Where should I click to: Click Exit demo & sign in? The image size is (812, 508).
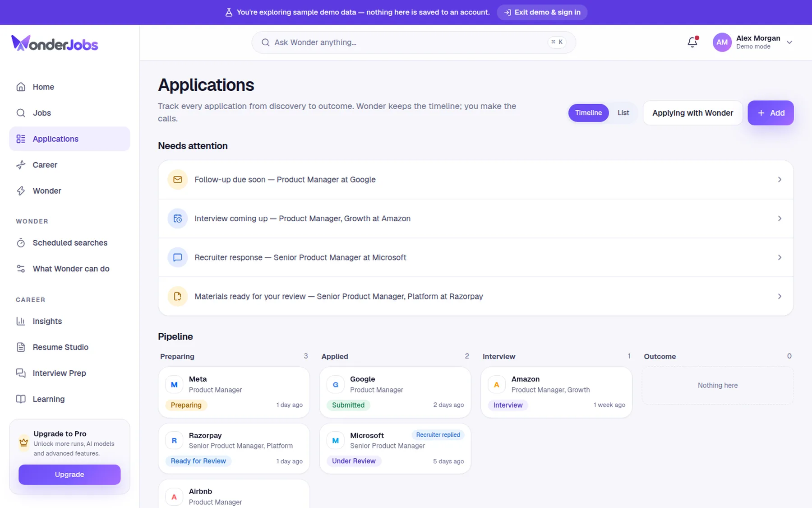542,12
